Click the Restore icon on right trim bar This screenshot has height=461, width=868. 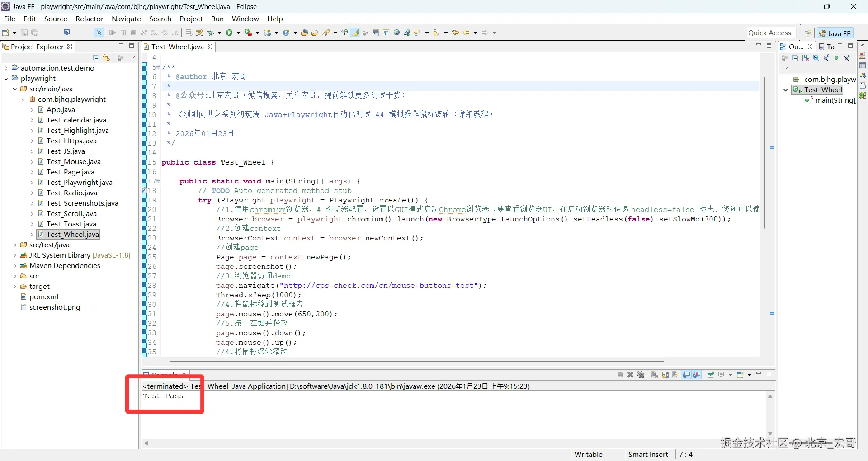tap(863, 46)
